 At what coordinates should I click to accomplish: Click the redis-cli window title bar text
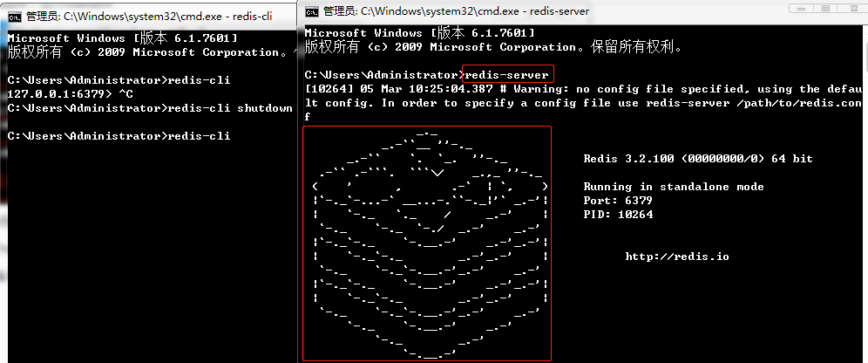point(150,16)
